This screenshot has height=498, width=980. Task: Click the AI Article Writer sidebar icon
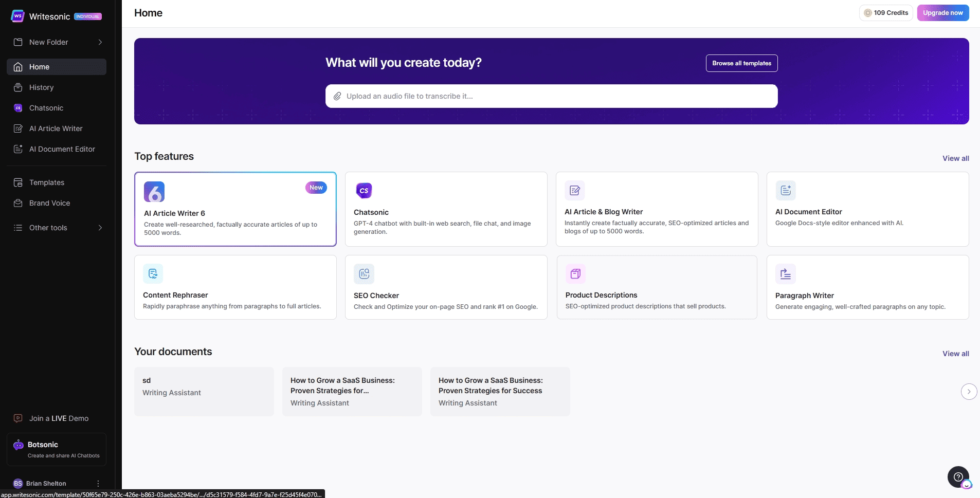pyautogui.click(x=18, y=128)
